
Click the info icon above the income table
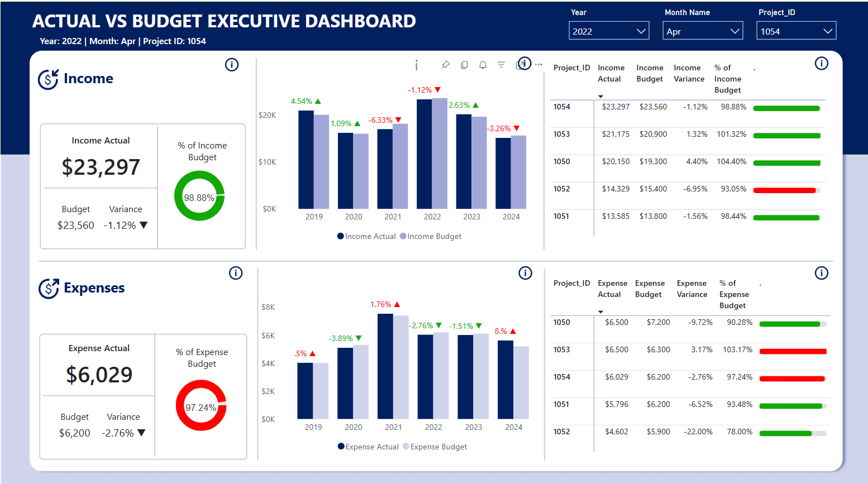pyautogui.click(x=821, y=64)
